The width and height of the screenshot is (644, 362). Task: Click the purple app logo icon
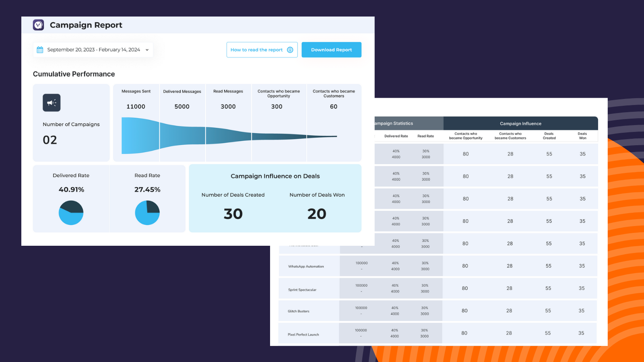38,25
